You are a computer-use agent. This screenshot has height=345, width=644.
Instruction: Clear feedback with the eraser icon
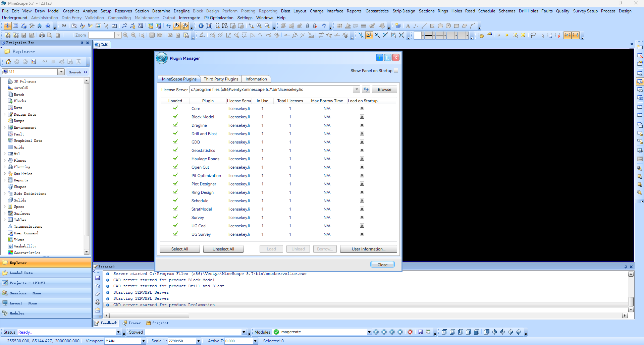pos(98,294)
